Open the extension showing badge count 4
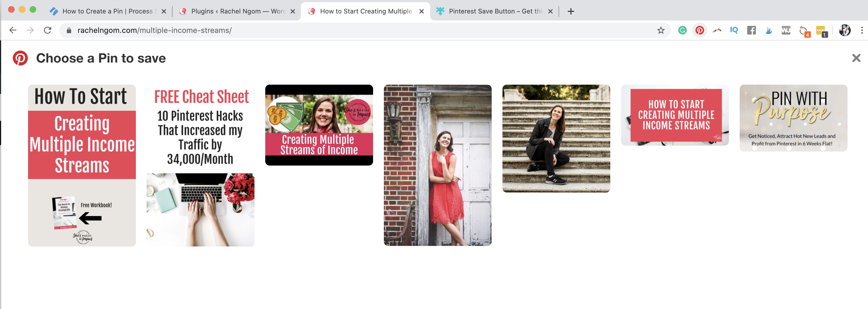Viewport: 868px width, 309px height. (803, 30)
